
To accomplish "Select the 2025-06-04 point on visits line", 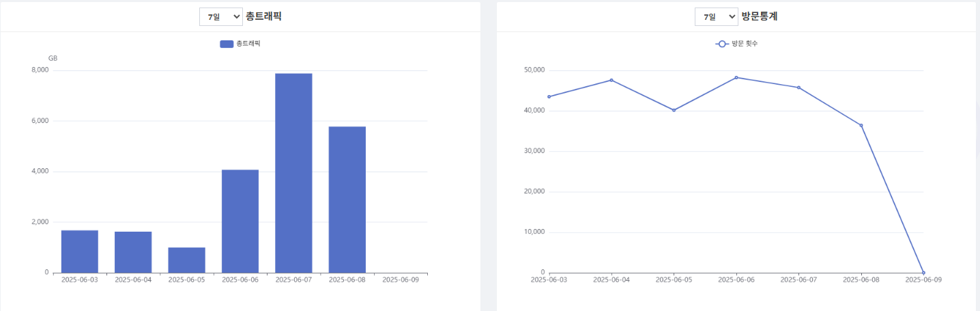I will point(611,80).
